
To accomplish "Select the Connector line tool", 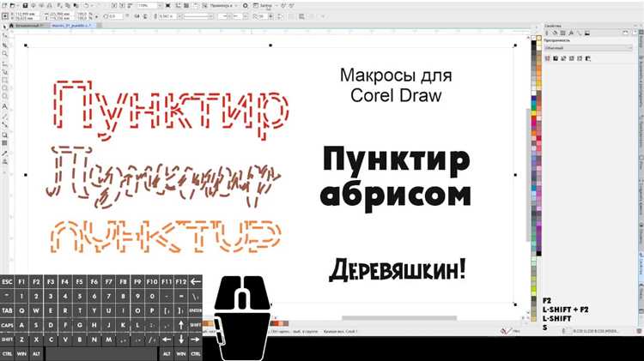I will coord(5,124).
